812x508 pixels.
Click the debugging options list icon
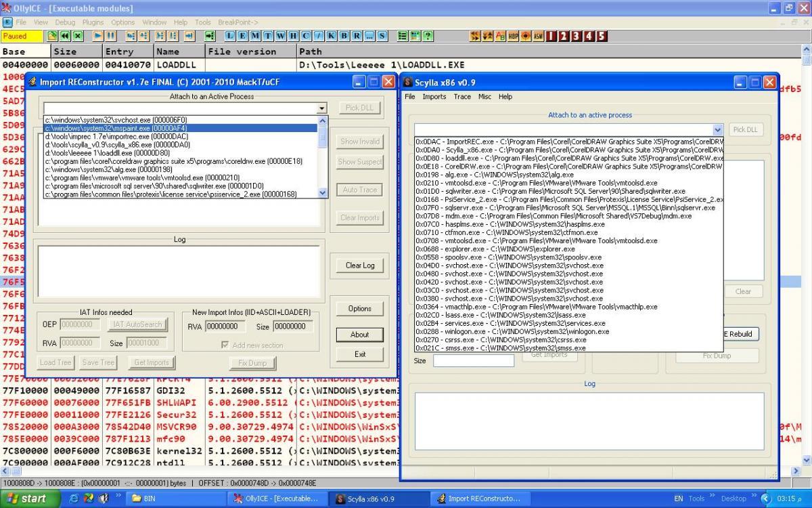(x=403, y=36)
